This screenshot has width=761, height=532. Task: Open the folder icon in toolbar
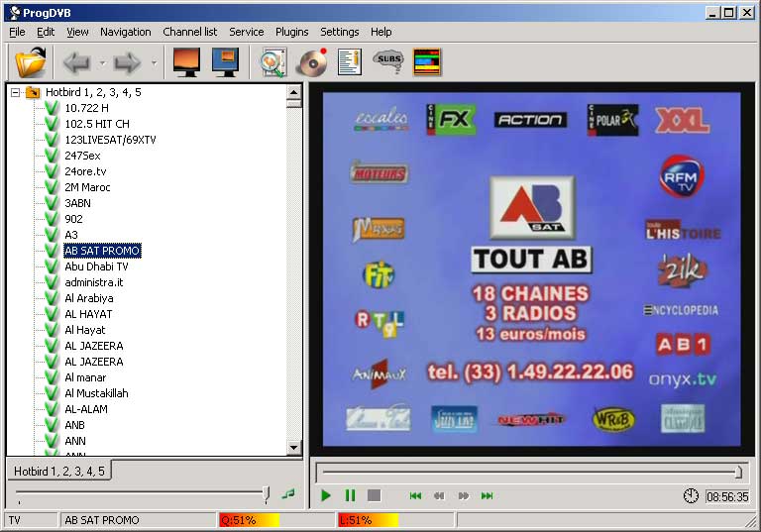point(30,62)
